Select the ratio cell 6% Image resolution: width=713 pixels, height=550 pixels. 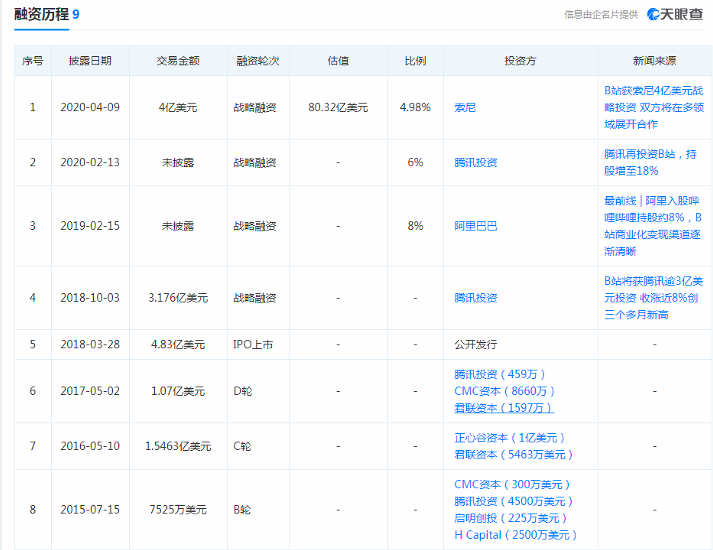(415, 163)
